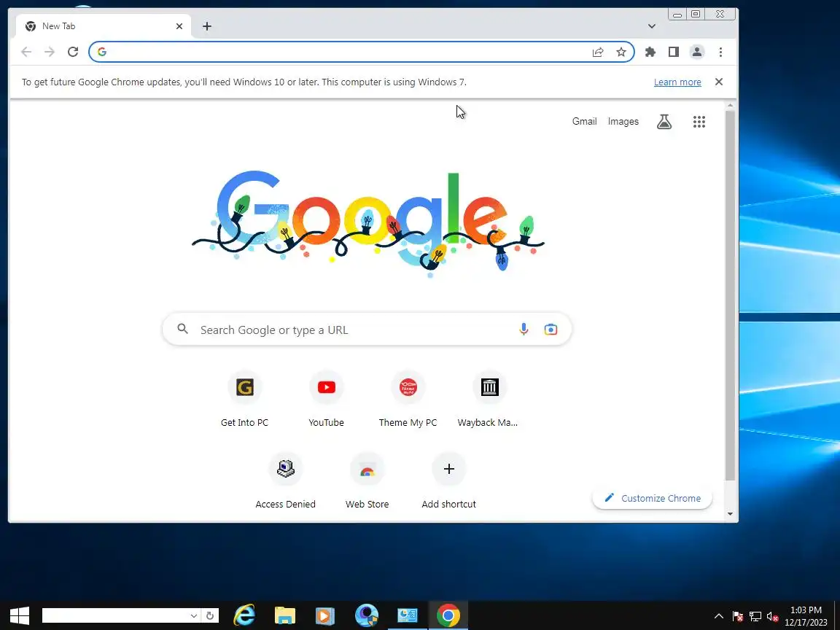
Task: Click the vertical scrollbar down arrow
Action: point(730,514)
